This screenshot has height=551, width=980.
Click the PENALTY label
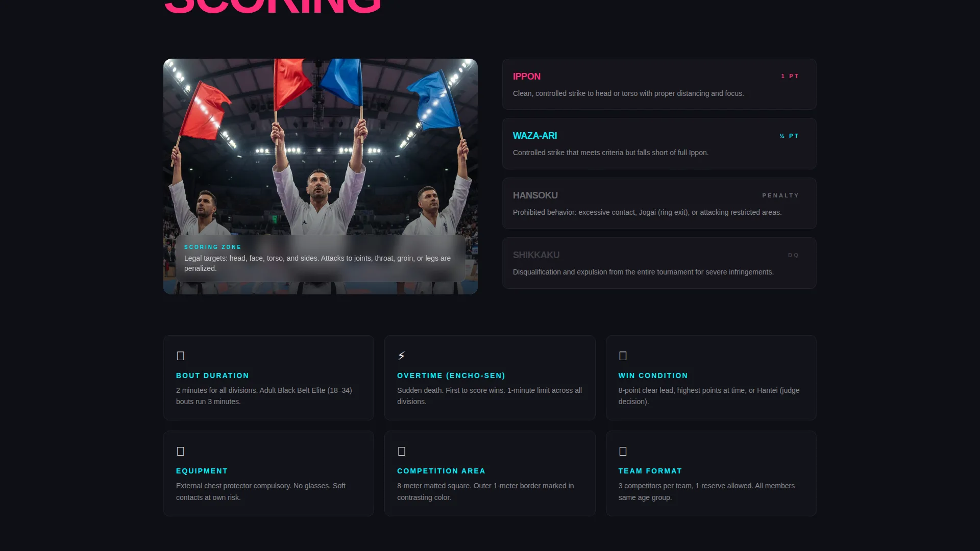[x=780, y=195]
